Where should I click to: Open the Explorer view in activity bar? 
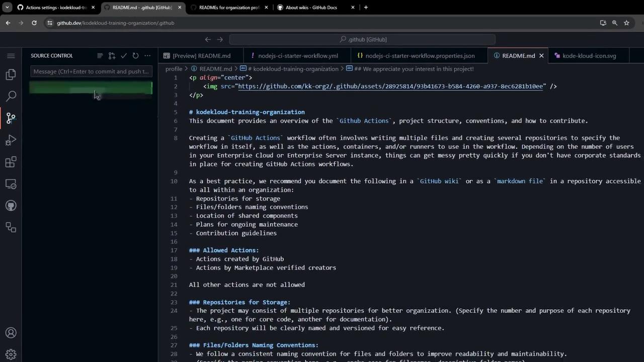(x=11, y=74)
